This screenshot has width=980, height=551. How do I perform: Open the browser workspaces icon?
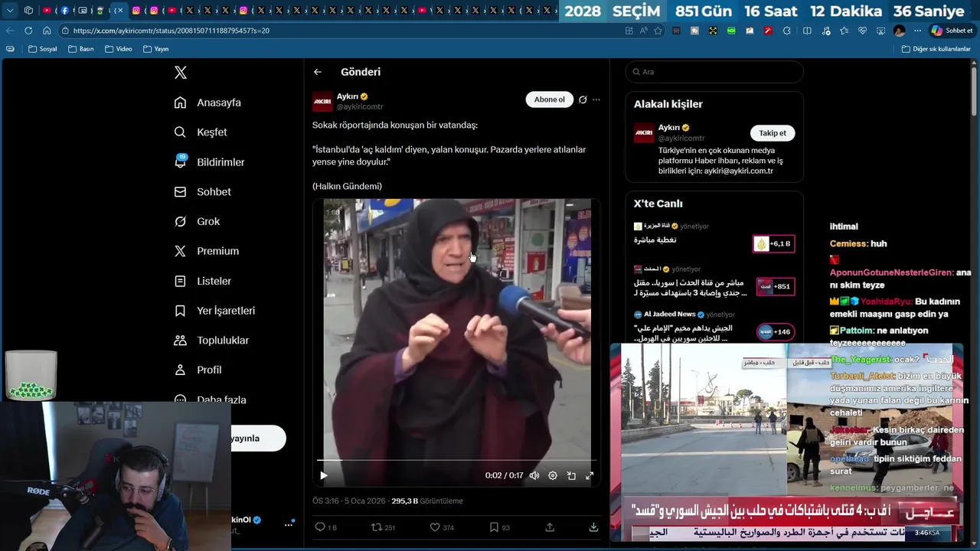[x=28, y=11]
